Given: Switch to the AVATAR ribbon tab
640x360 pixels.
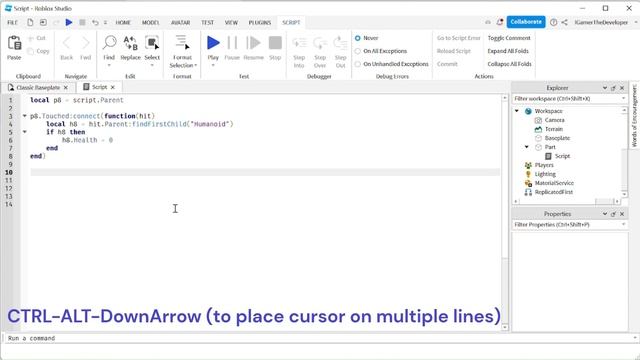Looking at the screenshot, I should [x=180, y=22].
